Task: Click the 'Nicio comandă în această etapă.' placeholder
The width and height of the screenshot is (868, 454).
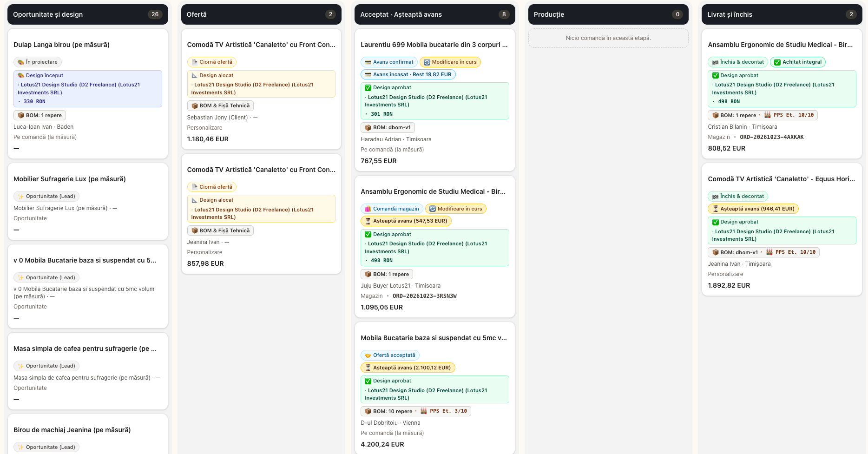Action: point(608,38)
